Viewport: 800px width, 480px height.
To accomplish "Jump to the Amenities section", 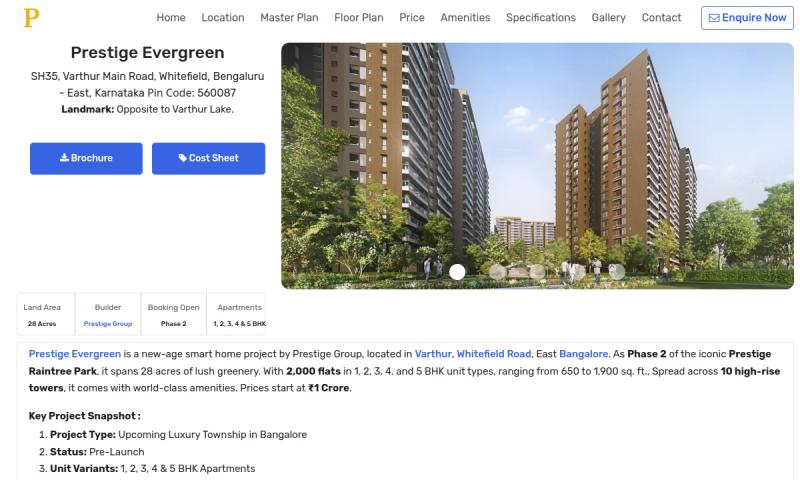I will pyautogui.click(x=465, y=18).
